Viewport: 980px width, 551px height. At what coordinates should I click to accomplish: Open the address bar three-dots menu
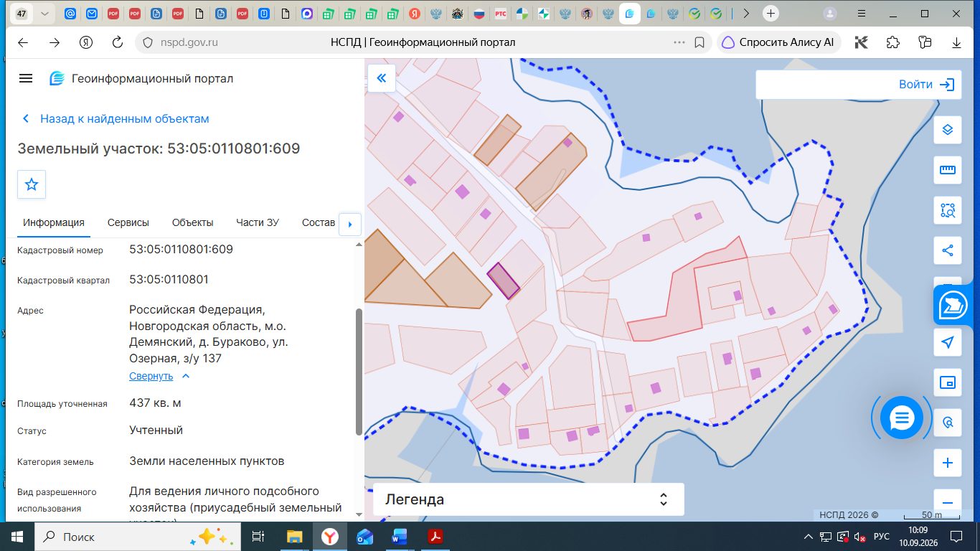tap(679, 42)
